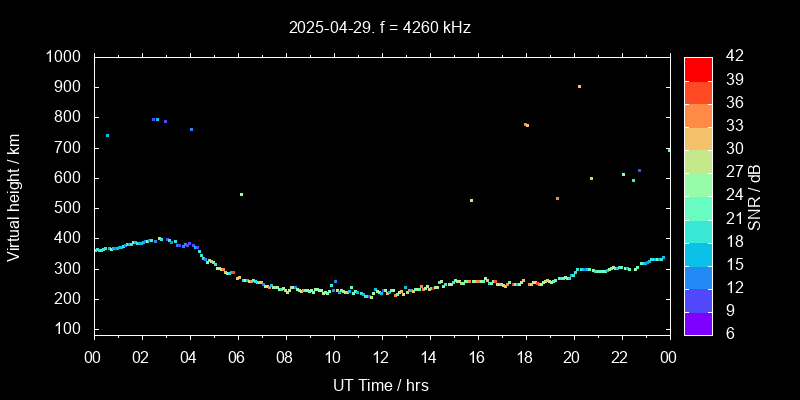Click the '12' tick label on the x-axis
The height and width of the screenshot is (400, 800).
click(380, 358)
